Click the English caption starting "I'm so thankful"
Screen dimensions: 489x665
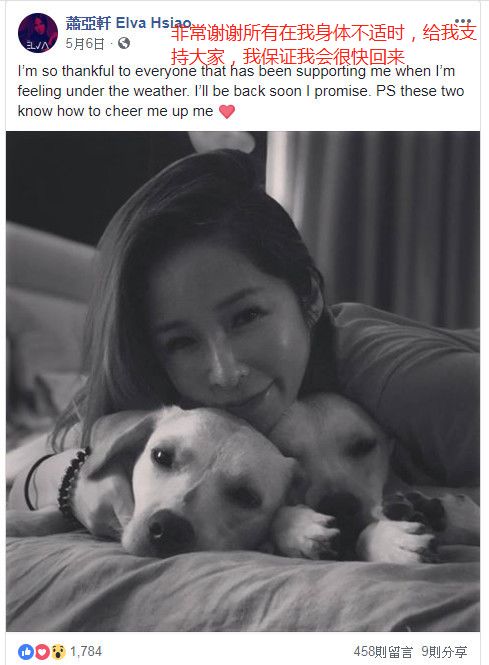coord(241,91)
